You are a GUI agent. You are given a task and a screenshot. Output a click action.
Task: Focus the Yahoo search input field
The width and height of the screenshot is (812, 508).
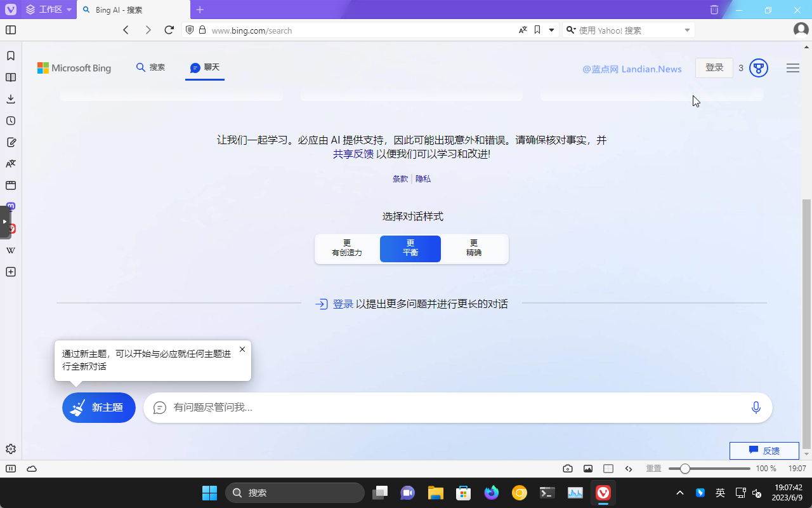(x=629, y=30)
